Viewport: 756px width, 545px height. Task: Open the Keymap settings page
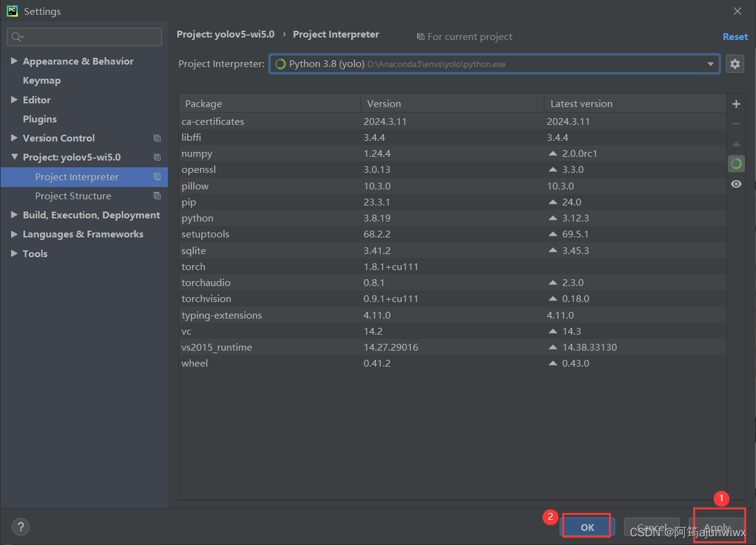[42, 81]
